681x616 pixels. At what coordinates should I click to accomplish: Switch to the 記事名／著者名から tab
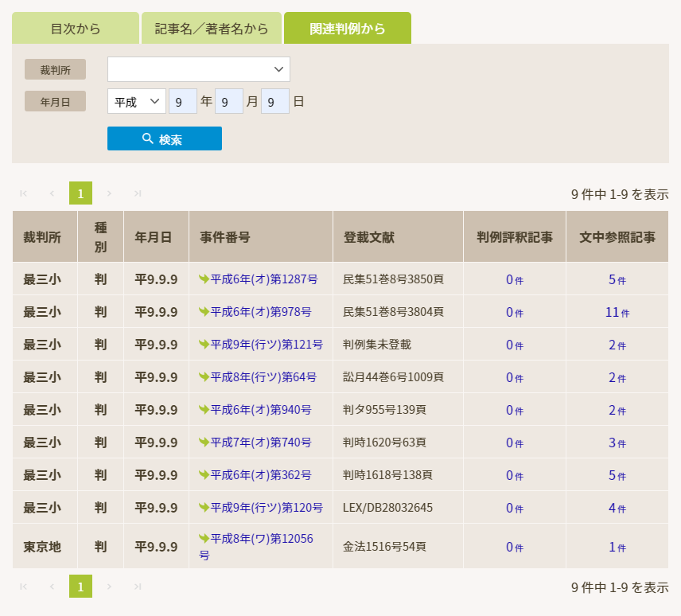tap(212, 28)
